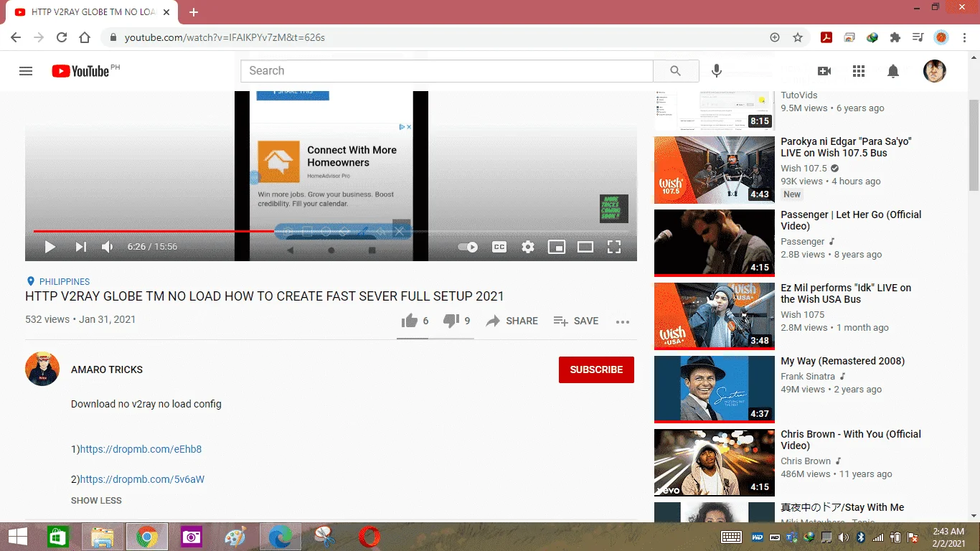Open the notifications bell
The width and height of the screenshot is (980, 551).
click(x=893, y=71)
